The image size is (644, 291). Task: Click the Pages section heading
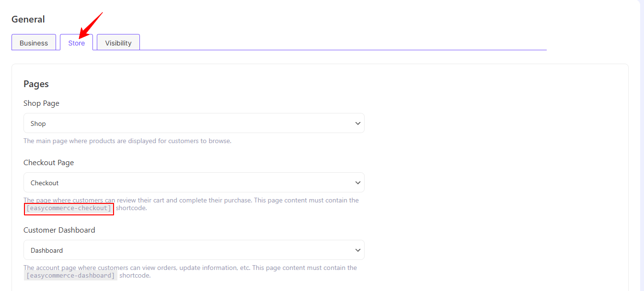pos(36,84)
